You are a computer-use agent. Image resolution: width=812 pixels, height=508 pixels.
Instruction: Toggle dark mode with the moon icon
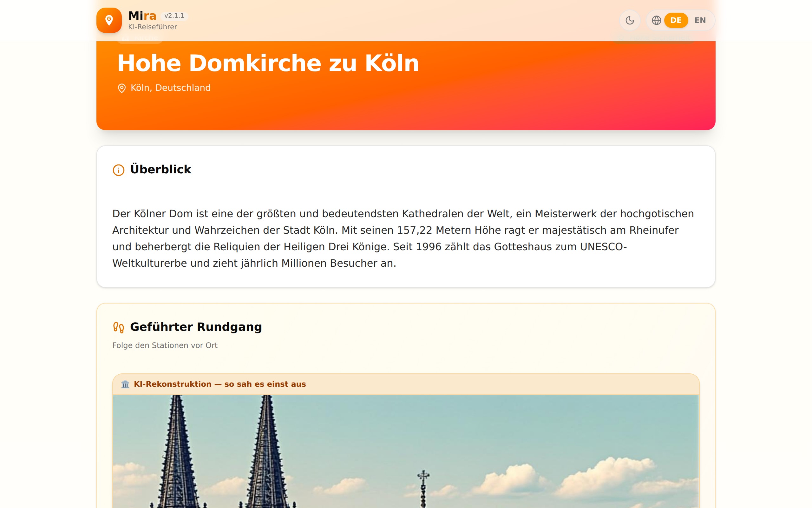pyautogui.click(x=630, y=20)
